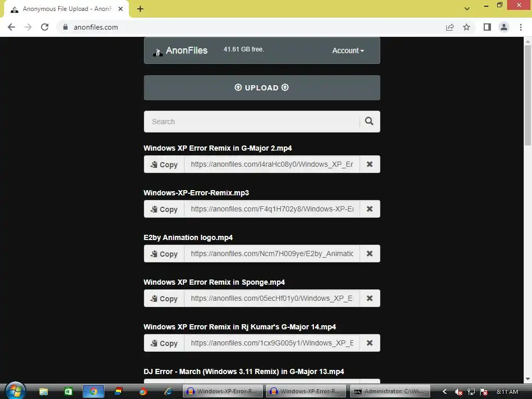Copy link for E2by Animation logo.mp4
This screenshot has width=532, height=399.
164,254
